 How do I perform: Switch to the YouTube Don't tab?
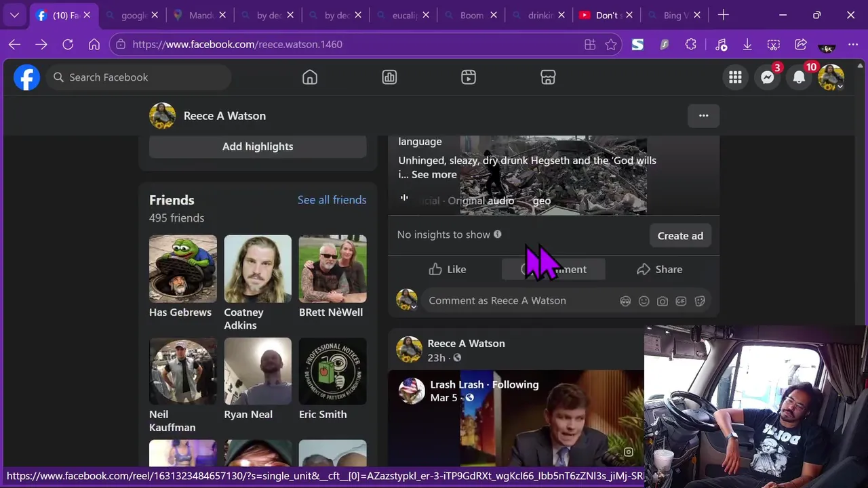(x=608, y=15)
